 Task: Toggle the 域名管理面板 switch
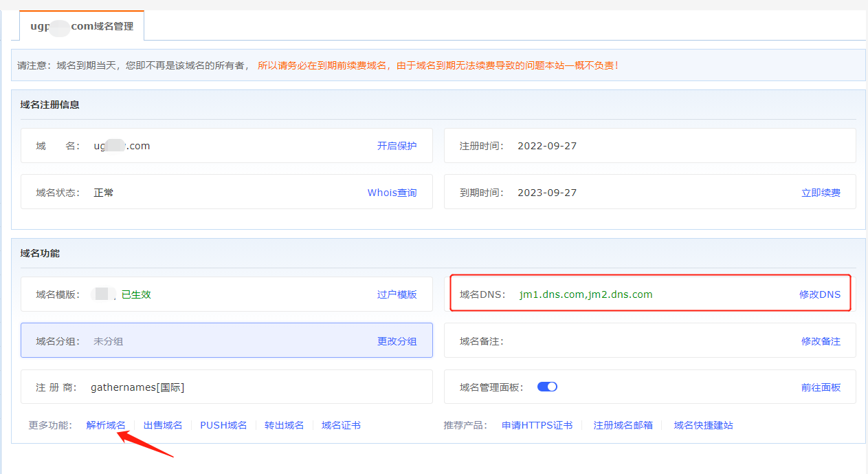pyautogui.click(x=547, y=387)
